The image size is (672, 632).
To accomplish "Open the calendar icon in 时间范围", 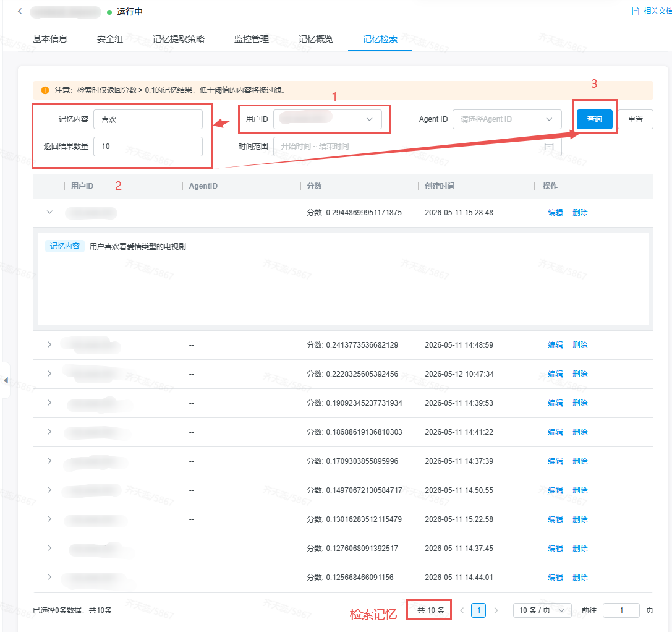I will [x=549, y=147].
